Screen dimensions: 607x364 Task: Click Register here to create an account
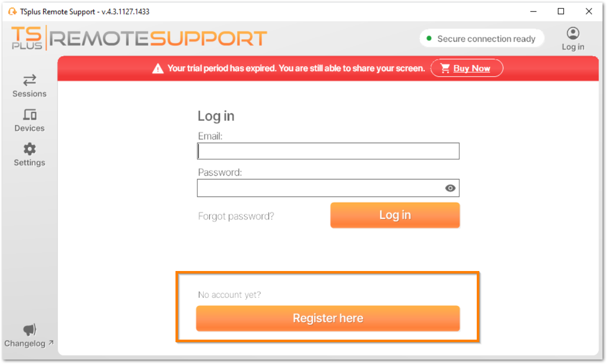328,318
